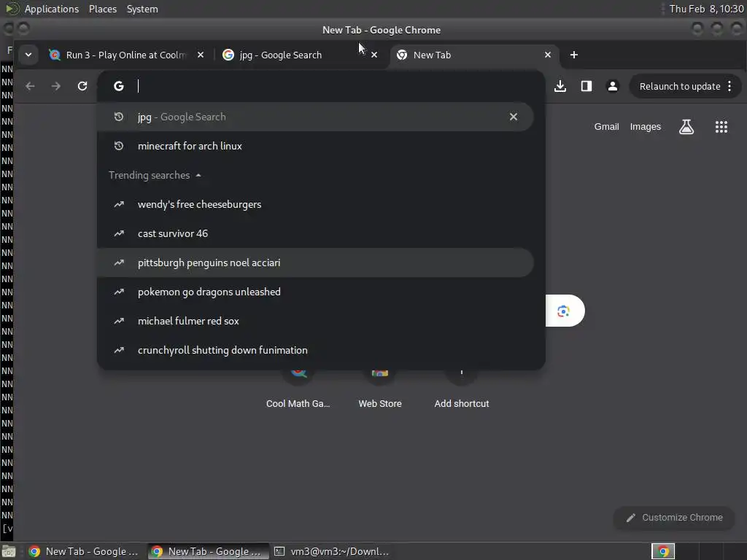This screenshot has height=560, width=747.
Task: Choose pittsburgh penguins noel acciari suggestion
Action: (315, 262)
